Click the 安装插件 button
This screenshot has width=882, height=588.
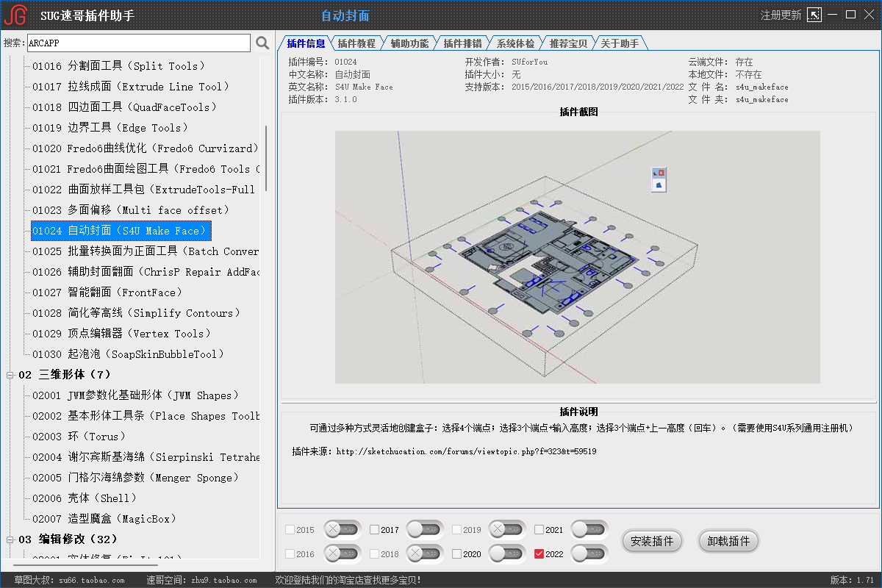[653, 542]
